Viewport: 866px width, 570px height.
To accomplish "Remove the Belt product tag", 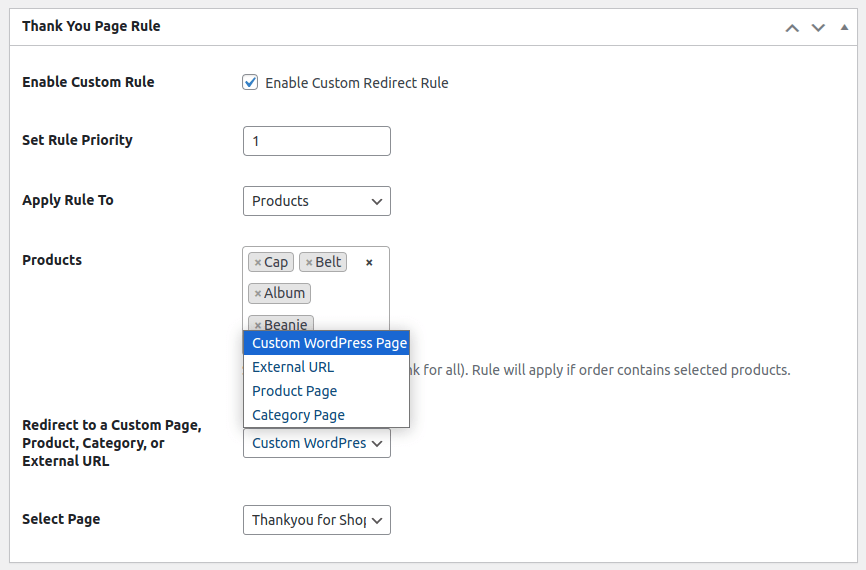I will (309, 262).
